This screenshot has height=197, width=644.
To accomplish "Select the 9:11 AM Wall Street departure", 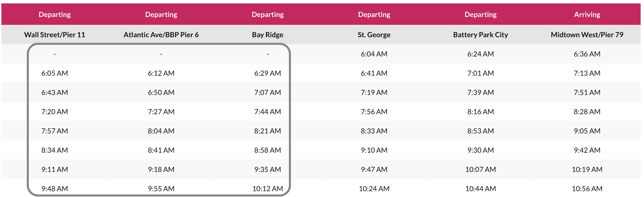I will (55, 169).
